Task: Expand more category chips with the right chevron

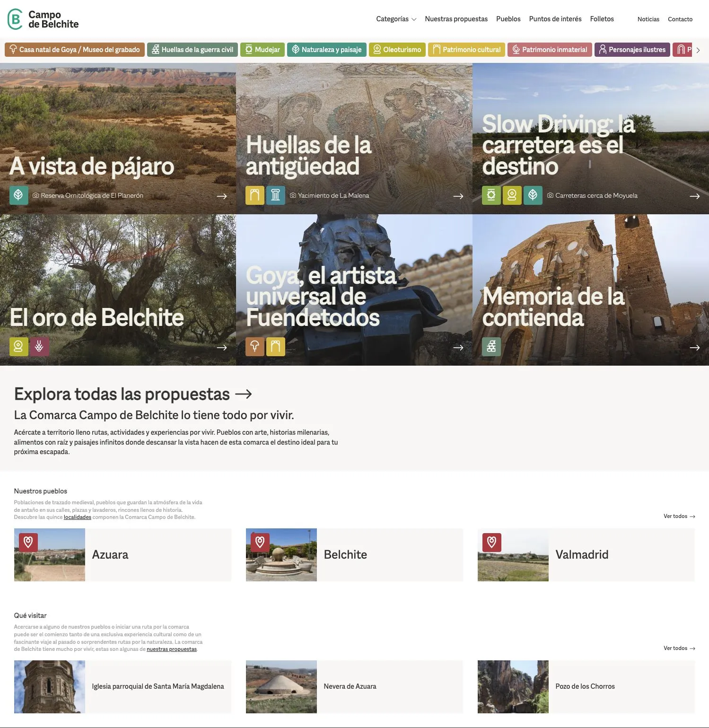Action: [698, 50]
